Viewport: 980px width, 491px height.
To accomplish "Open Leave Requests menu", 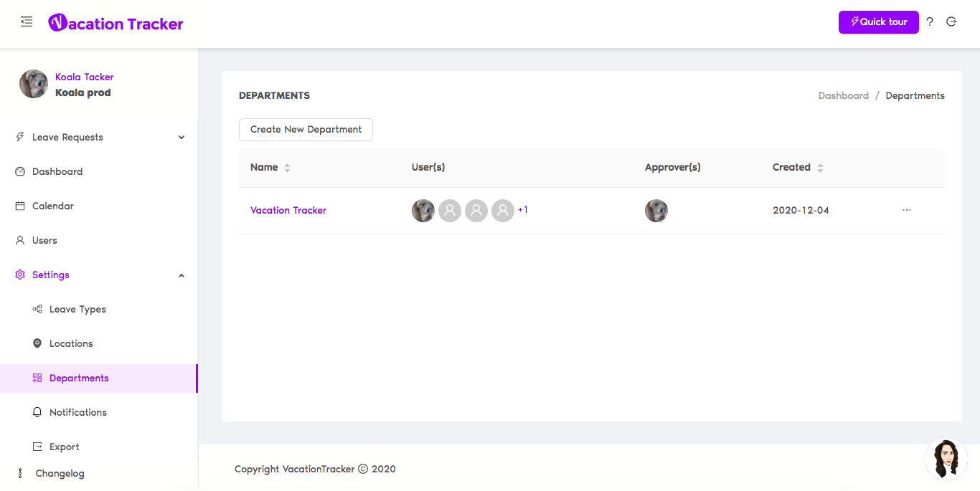I will 99,137.
